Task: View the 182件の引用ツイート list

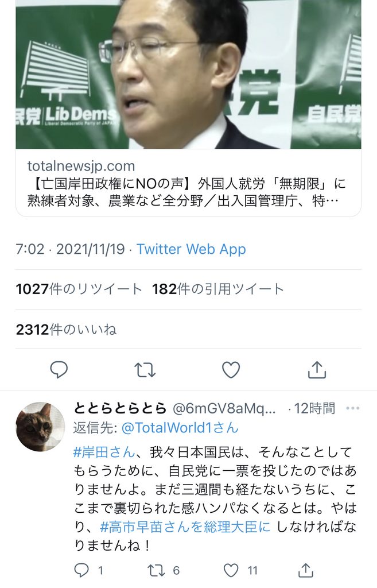Action: (x=217, y=289)
